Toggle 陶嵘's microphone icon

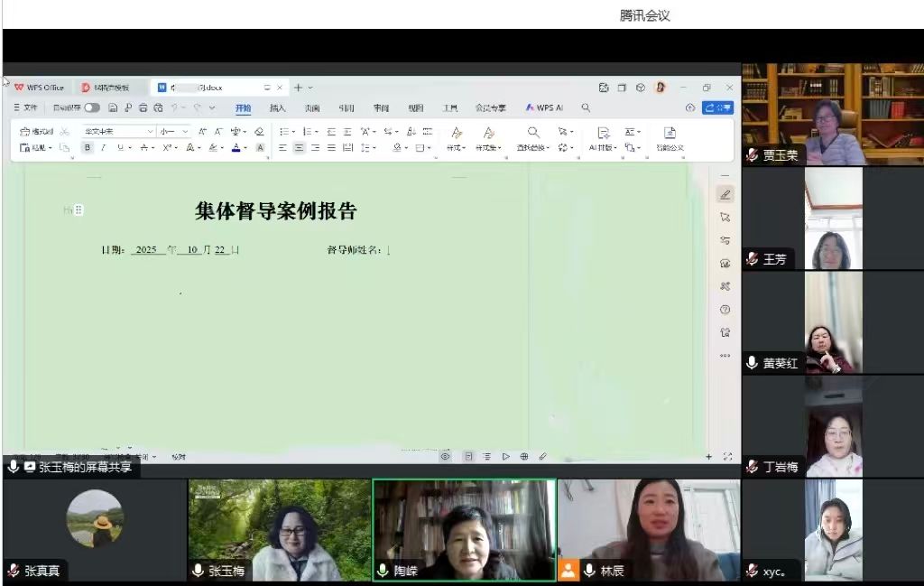click(383, 571)
